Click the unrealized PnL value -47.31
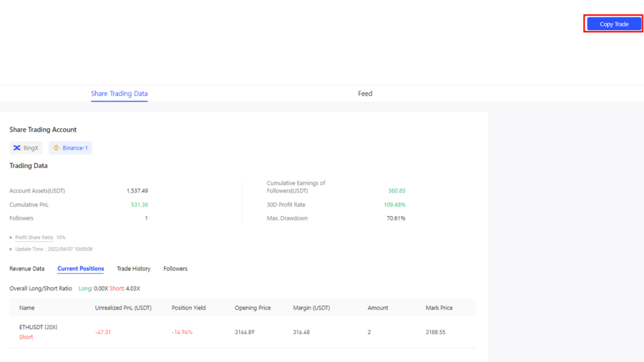Screen dimensions: 644x362 (x=103, y=332)
